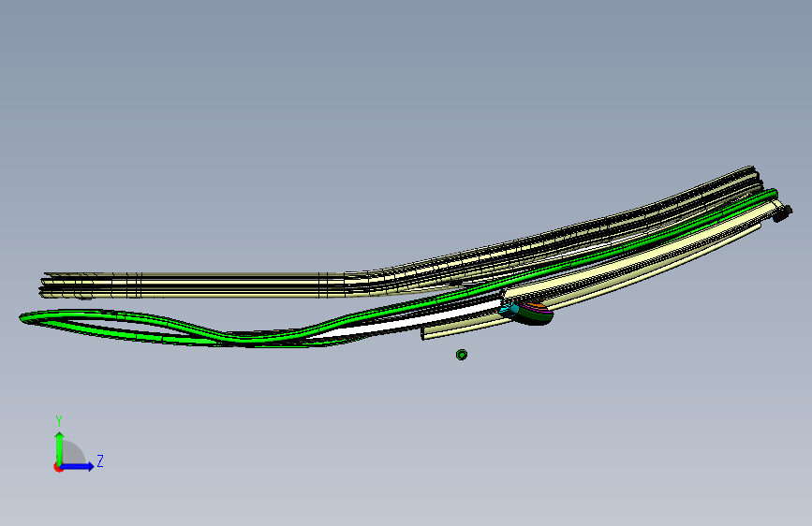Select the small green ring below the model
The height and width of the screenshot is (526, 812).
[462, 355]
